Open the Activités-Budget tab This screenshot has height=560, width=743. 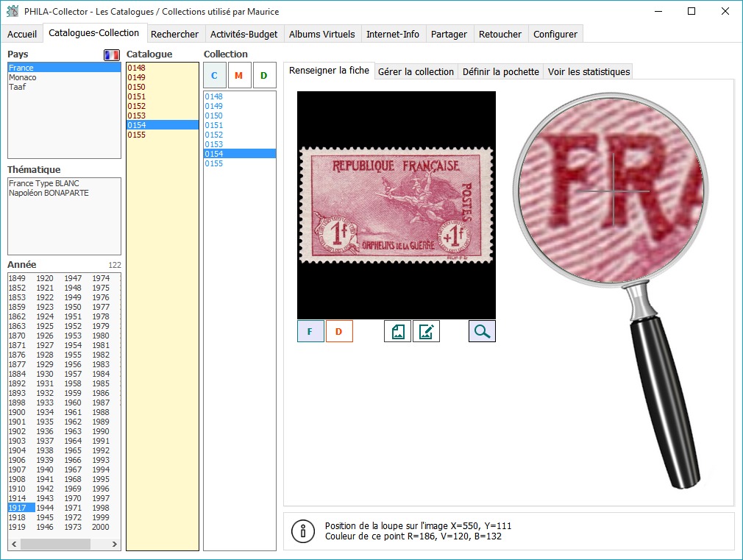pos(244,34)
